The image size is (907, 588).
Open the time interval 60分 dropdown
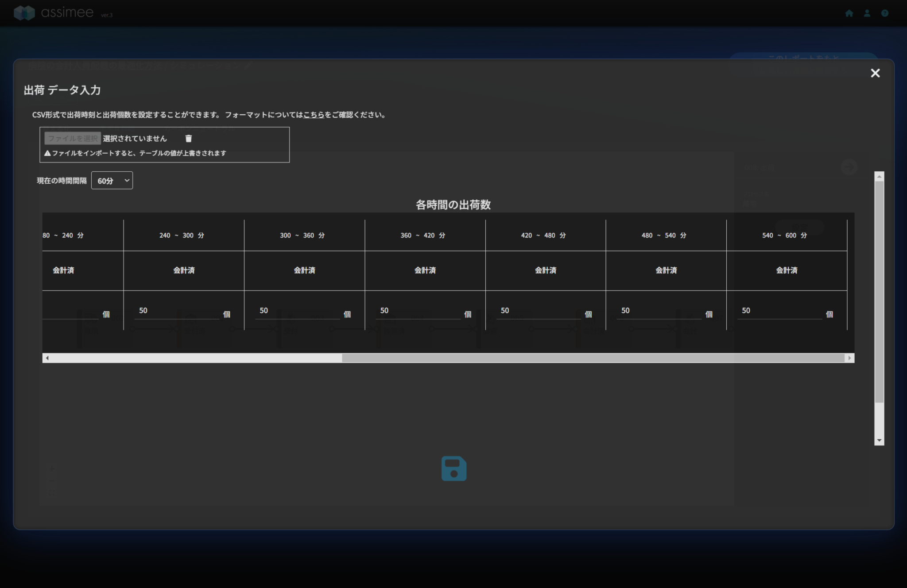click(112, 181)
